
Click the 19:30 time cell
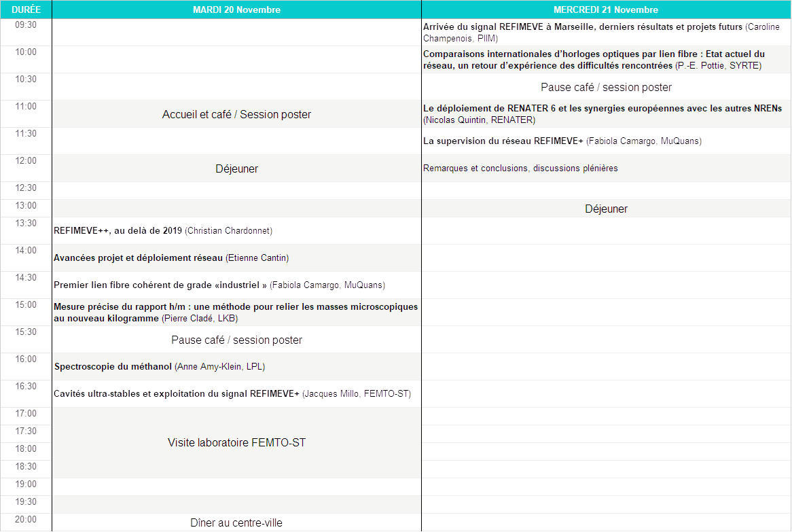[26, 505]
